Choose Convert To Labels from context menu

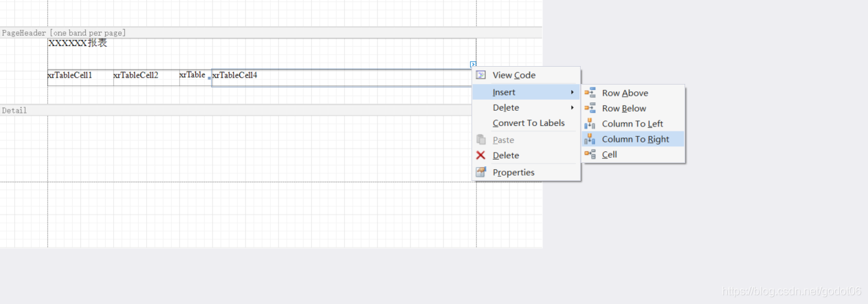528,123
